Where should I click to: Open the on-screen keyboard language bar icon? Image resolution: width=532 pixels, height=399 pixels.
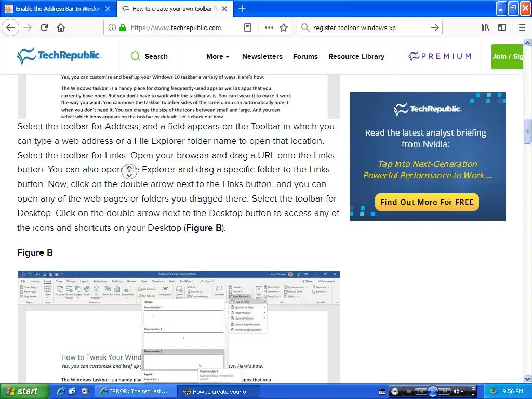click(382, 392)
